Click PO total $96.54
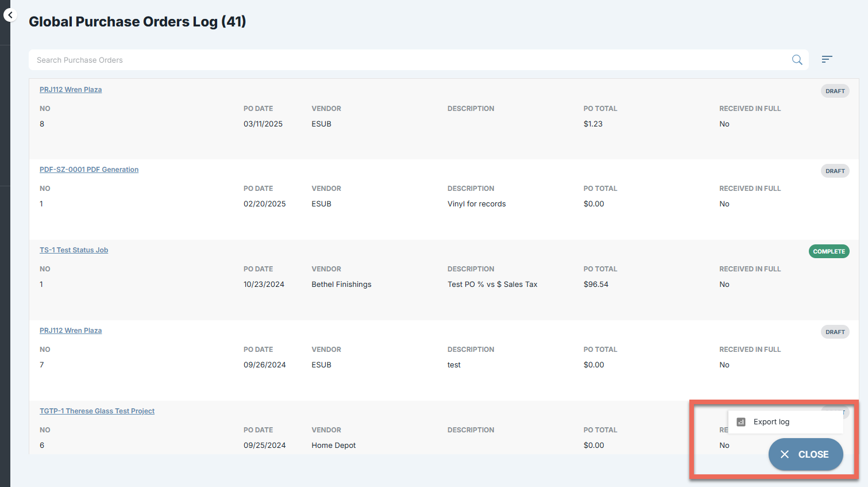The image size is (868, 487). pyautogui.click(x=596, y=284)
